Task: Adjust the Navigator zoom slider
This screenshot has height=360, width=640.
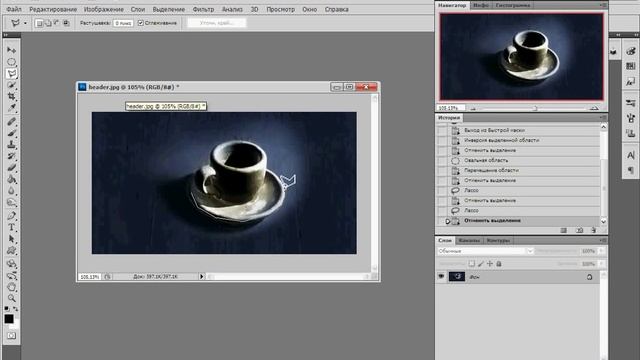Action: 534,108
